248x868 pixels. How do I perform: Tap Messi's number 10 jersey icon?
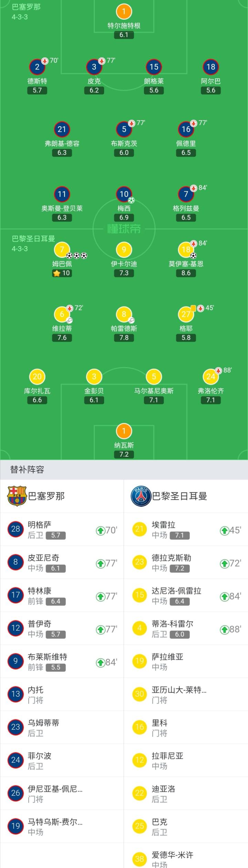124,194
